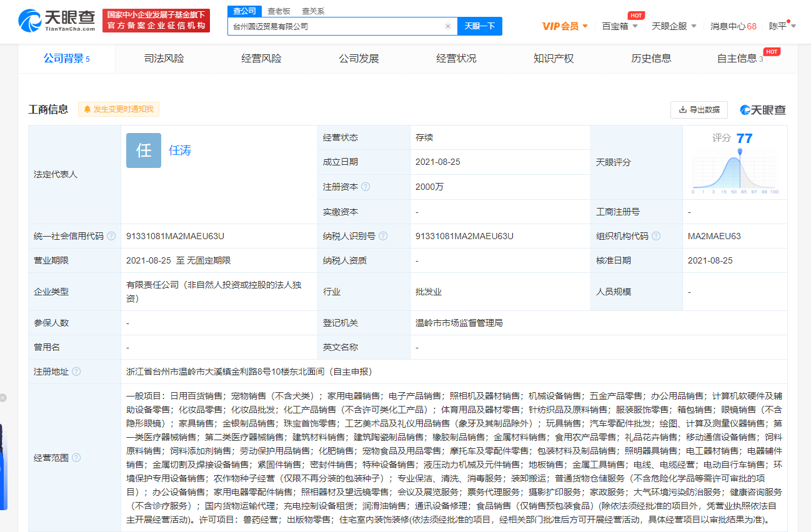Click help icon beside 统一社会信用代码

coord(111,236)
